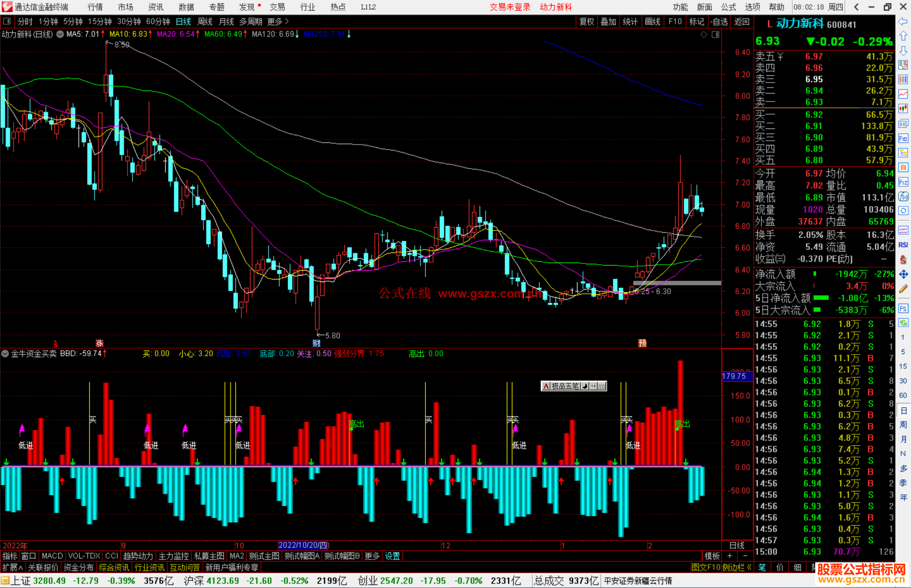
Task: Click the F10 info icon in sidebar
Action: click(x=903, y=138)
